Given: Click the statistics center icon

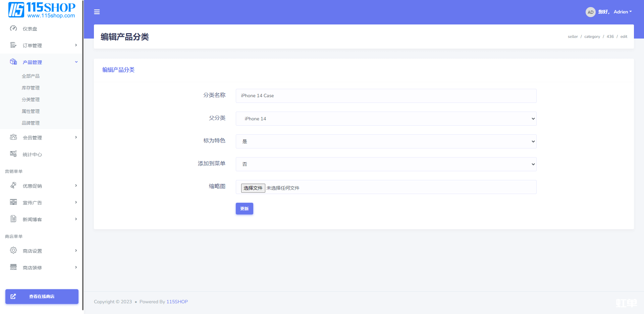Looking at the screenshot, I should 13,154.
